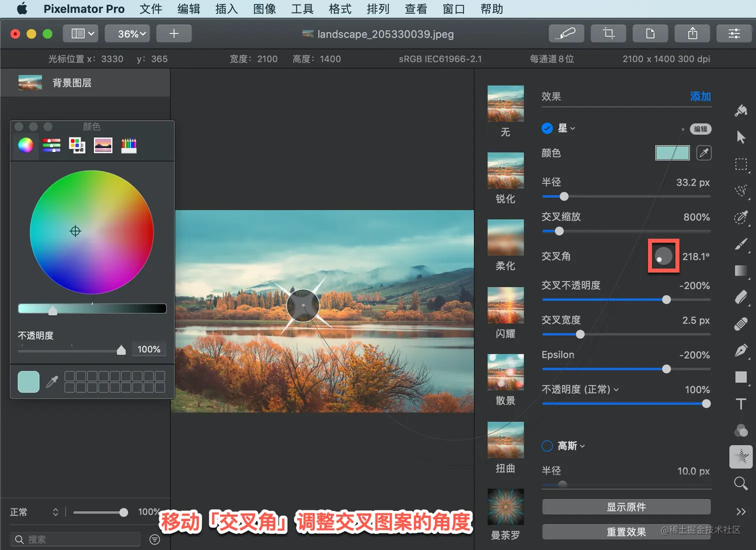The image size is (756, 550).
Task: Open the 工具 menu
Action: [x=302, y=9]
